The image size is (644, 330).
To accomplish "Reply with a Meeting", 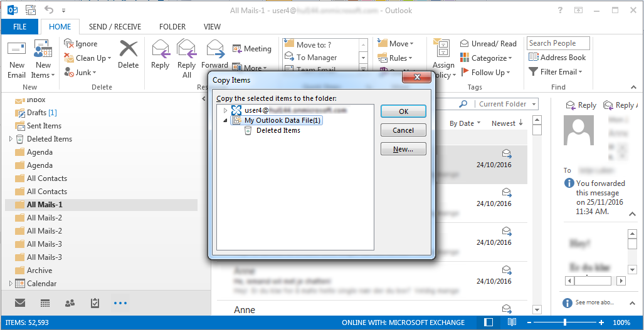I will point(251,49).
